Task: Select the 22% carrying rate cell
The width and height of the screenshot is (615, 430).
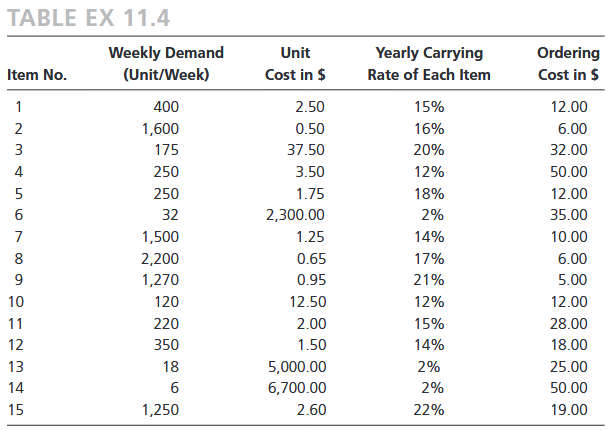Action: (428, 409)
